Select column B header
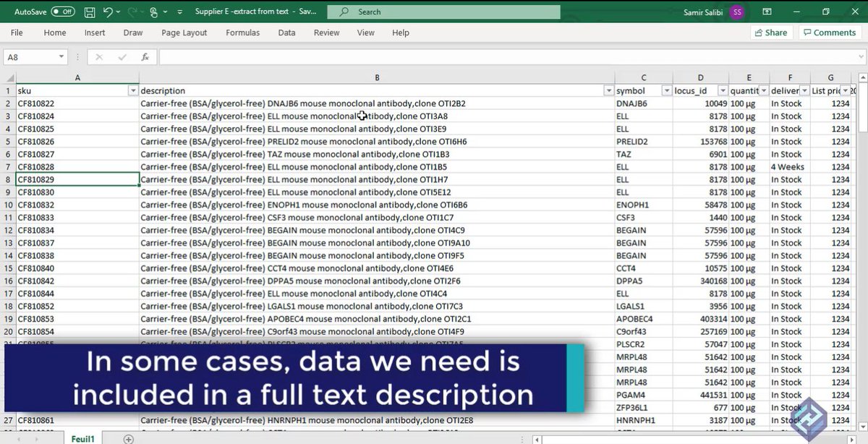The width and height of the screenshot is (868, 444). click(x=377, y=77)
